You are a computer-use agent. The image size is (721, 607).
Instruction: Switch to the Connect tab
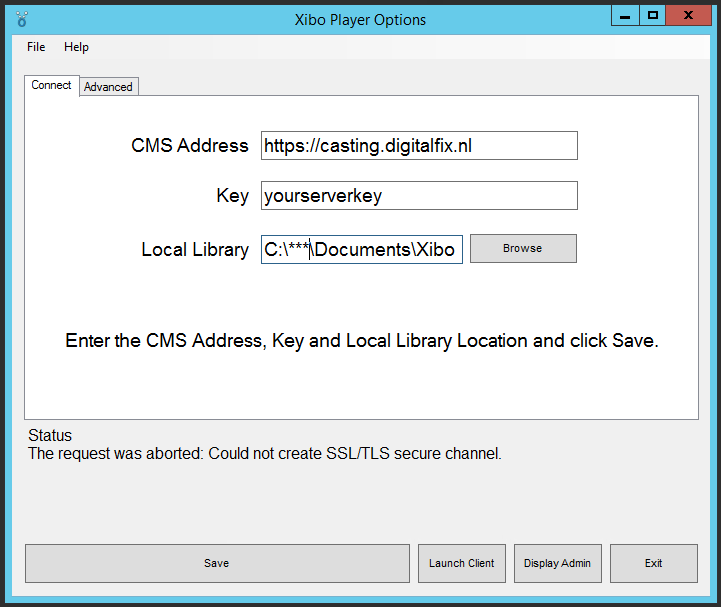[52, 86]
